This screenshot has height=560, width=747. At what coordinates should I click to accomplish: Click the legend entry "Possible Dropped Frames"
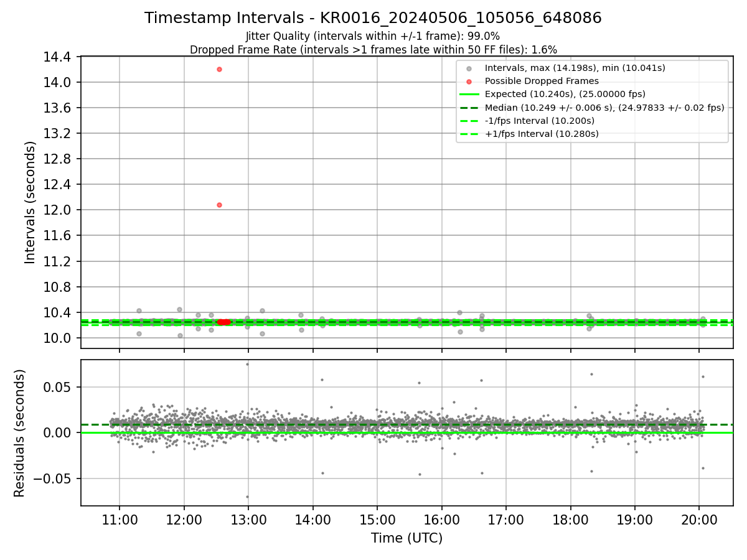coord(542,81)
